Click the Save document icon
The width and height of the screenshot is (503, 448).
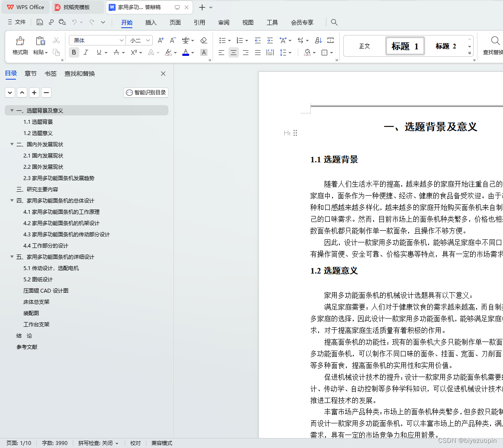(x=40, y=22)
